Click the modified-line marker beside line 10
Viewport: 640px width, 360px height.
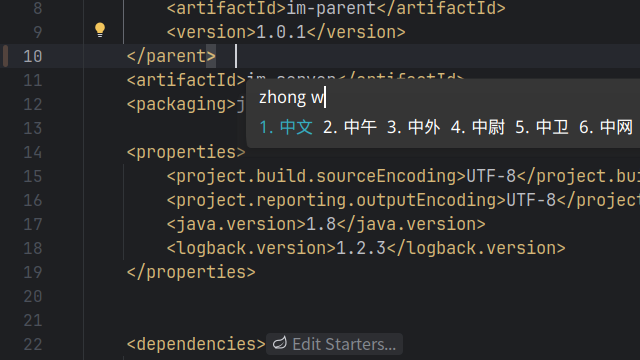(x=5, y=56)
